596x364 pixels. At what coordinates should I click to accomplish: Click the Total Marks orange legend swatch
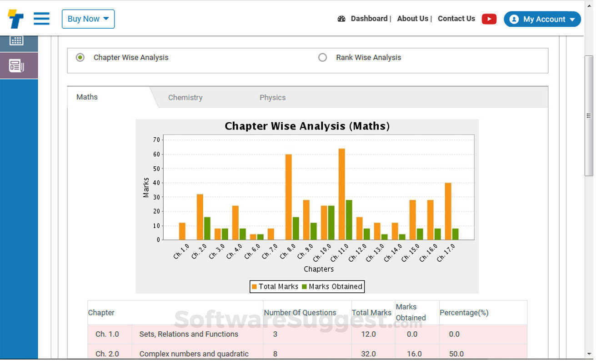[x=255, y=286]
